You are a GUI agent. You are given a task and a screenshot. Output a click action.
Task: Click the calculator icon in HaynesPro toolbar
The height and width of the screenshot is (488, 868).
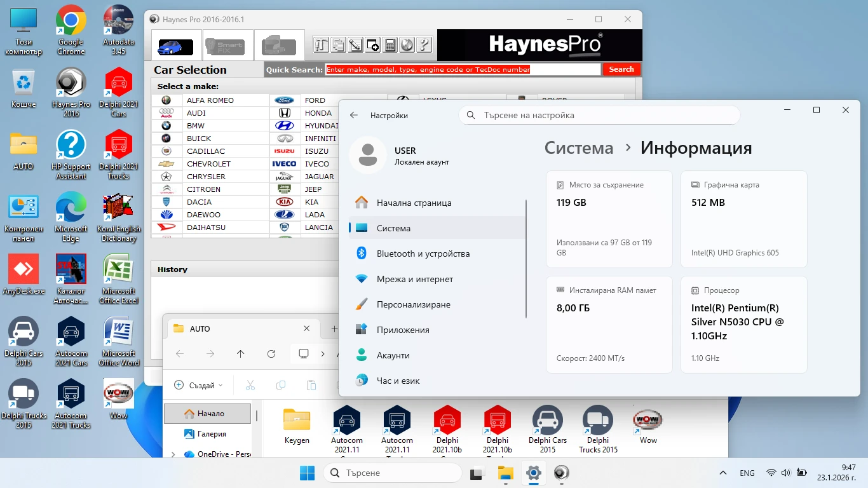click(x=390, y=45)
